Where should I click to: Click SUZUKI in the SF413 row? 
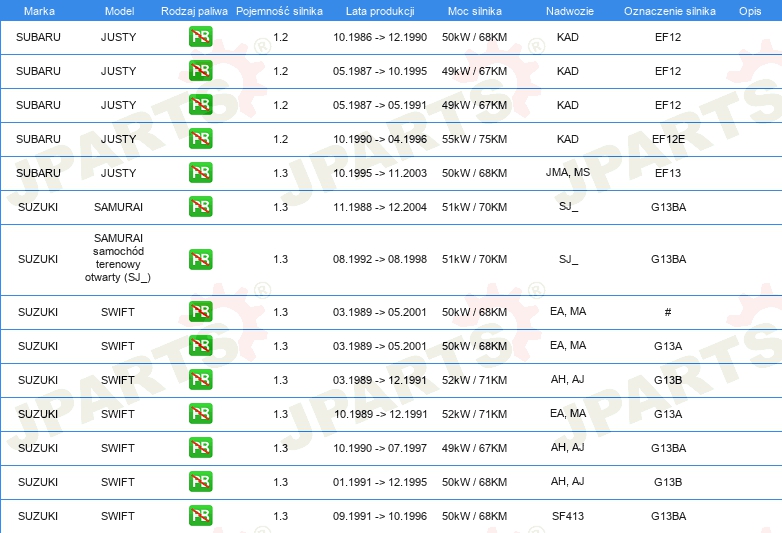tap(38, 516)
